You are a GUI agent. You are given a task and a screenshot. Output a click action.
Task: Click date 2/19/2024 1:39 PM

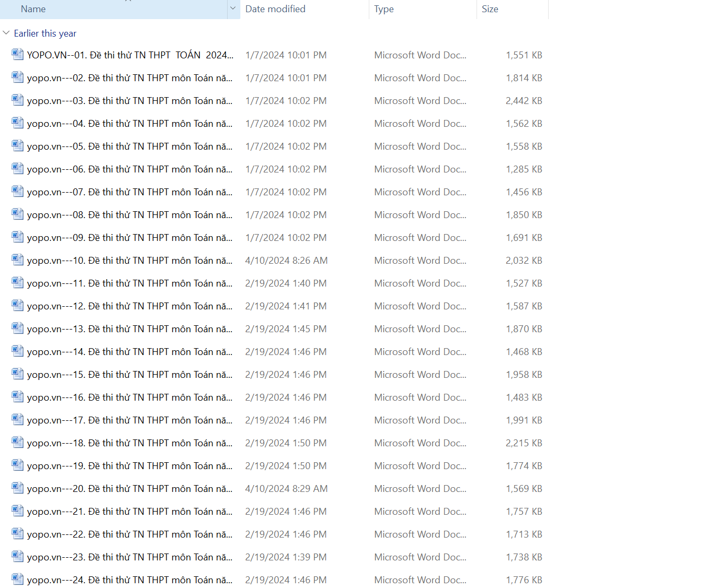click(x=286, y=557)
